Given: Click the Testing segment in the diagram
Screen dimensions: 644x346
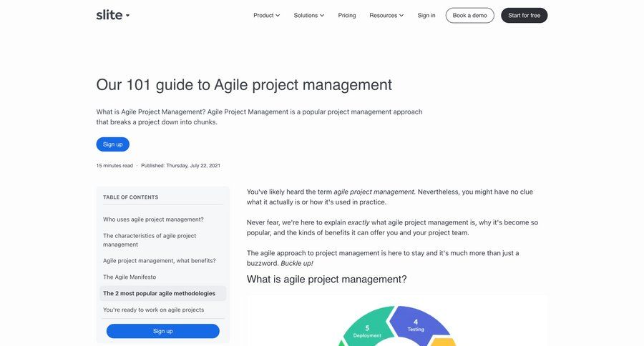Looking at the screenshot, I should click(416, 325).
